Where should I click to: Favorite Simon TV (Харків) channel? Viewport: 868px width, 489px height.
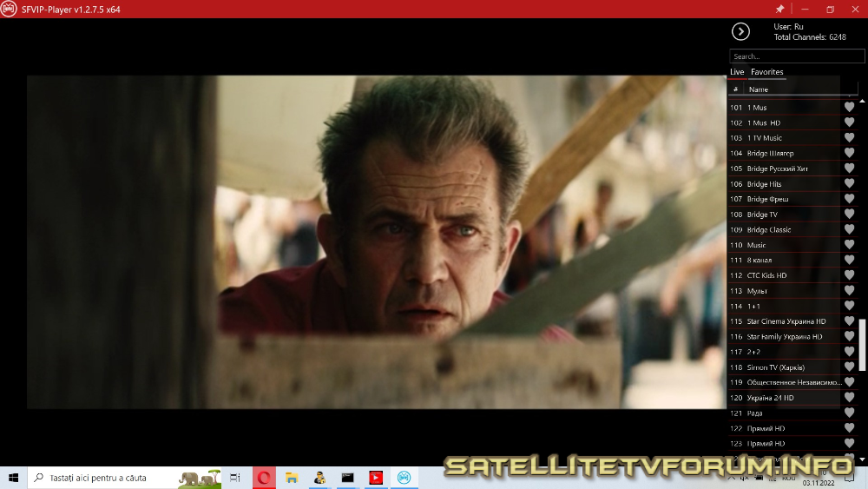(x=849, y=367)
